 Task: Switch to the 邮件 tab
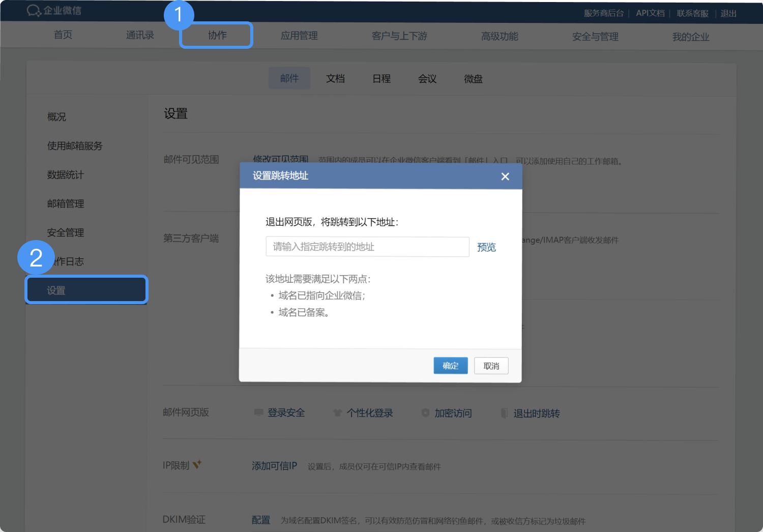(289, 78)
